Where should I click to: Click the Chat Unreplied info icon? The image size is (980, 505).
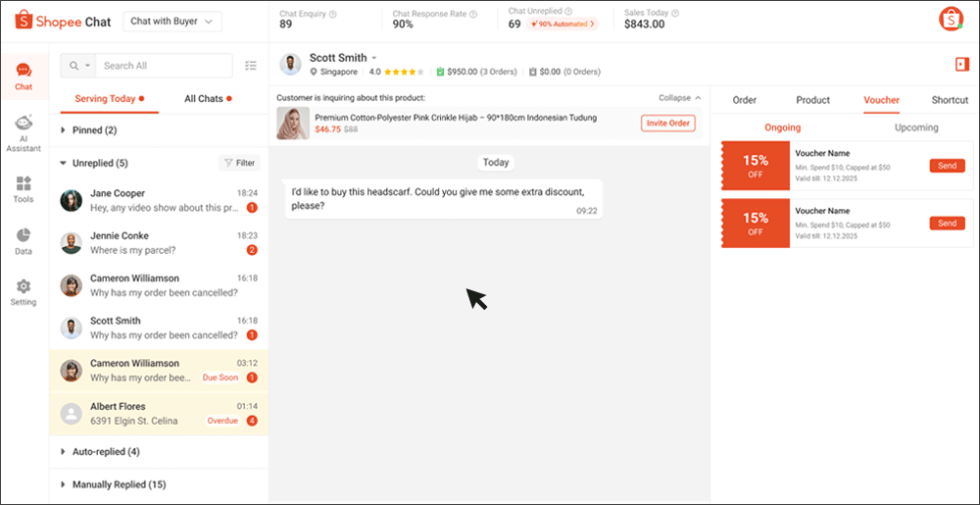pos(568,11)
